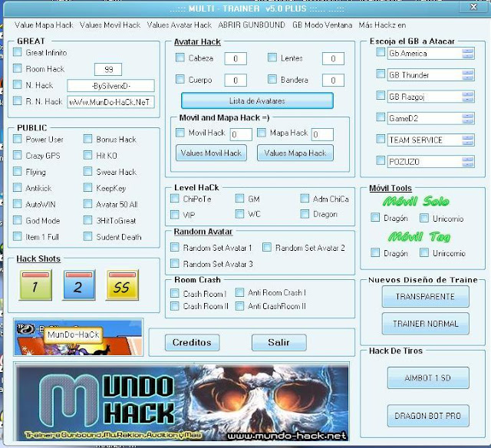
Task: Open Value Mapa Hack menu
Action: [x=44, y=25]
